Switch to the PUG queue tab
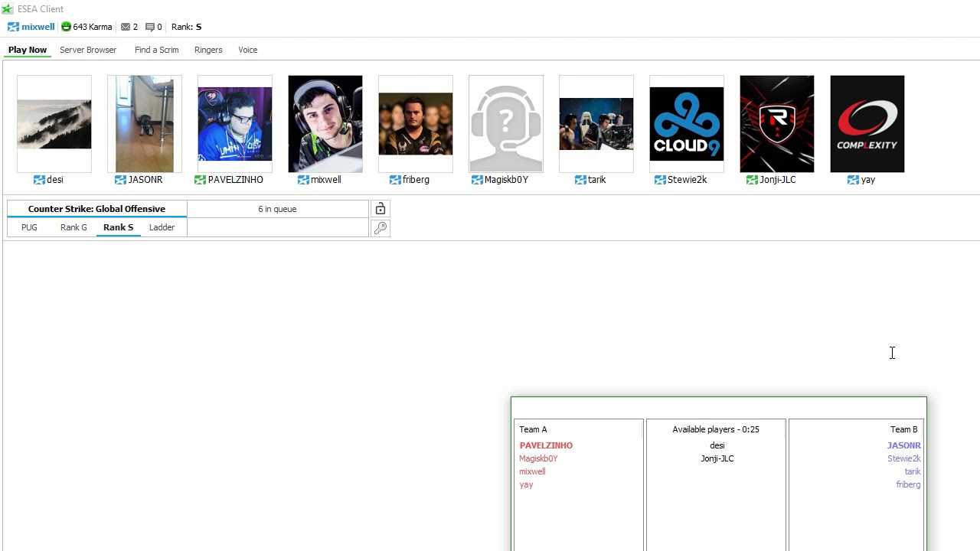This screenshot has height=551, width=980. [29, 227]
